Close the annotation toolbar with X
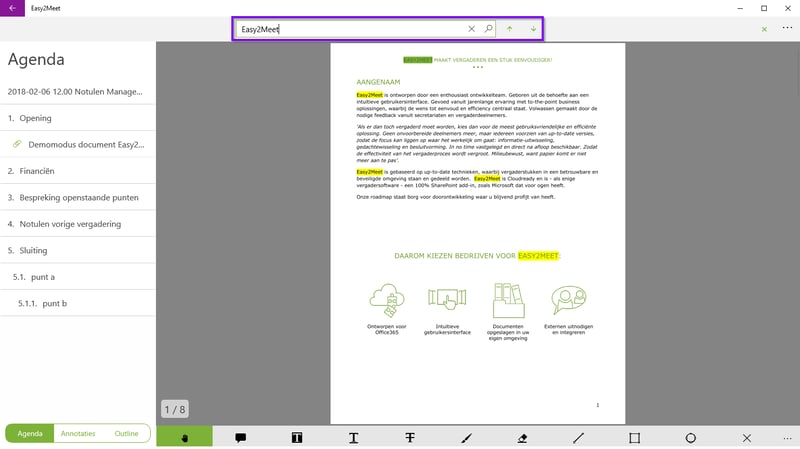The height and width of the screenshot is (449, 800). click(747, 437)
